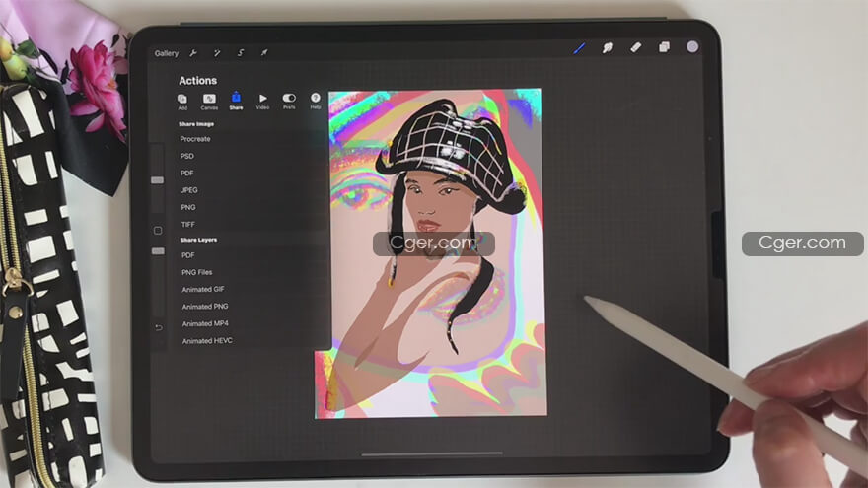Export layers as Animated GIF
Image resolution: width=868 pixels, height=488 pixels.
[x=203, y=290]
